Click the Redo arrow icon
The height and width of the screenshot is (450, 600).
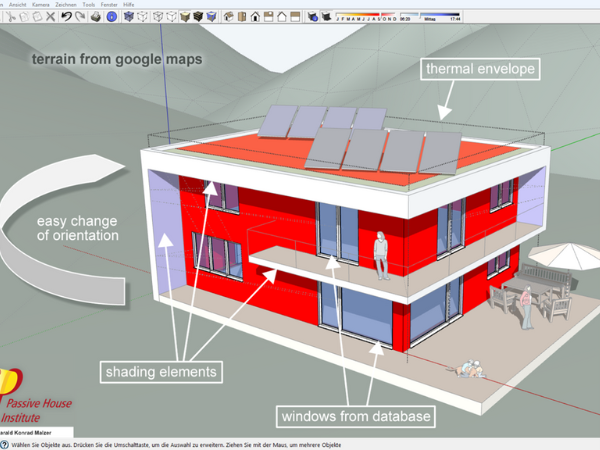[x=80, y=16]
